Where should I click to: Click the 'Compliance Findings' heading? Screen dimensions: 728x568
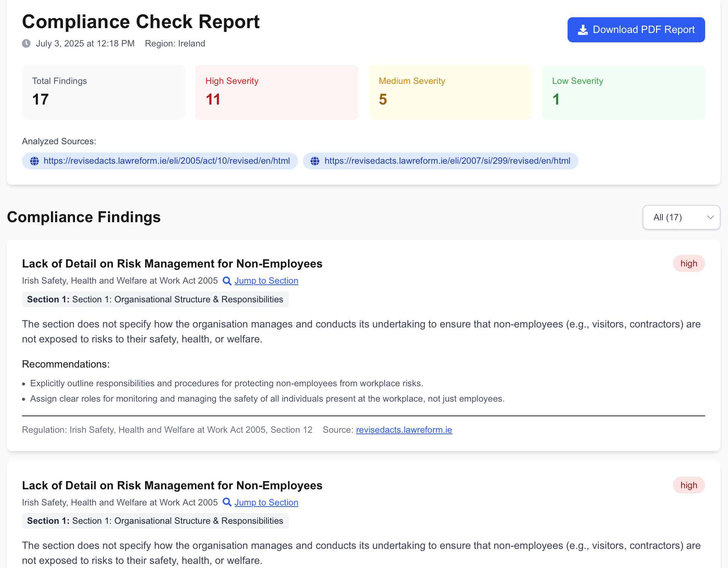click(x=84, y=217)
